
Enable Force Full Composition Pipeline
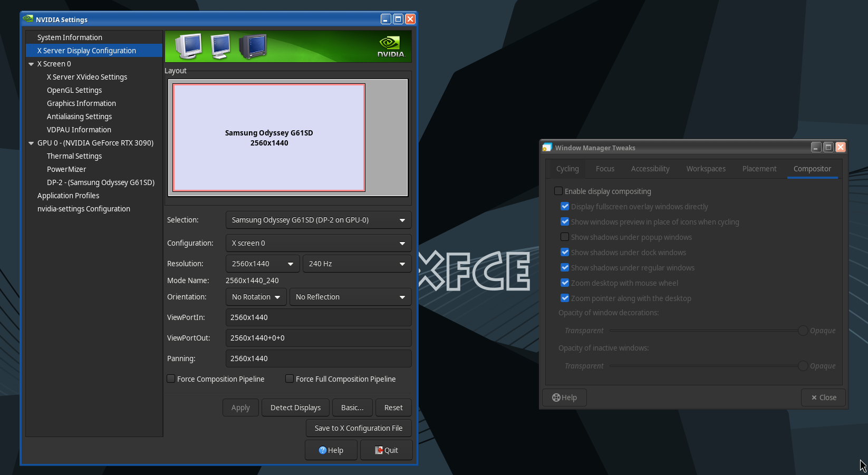290,379
